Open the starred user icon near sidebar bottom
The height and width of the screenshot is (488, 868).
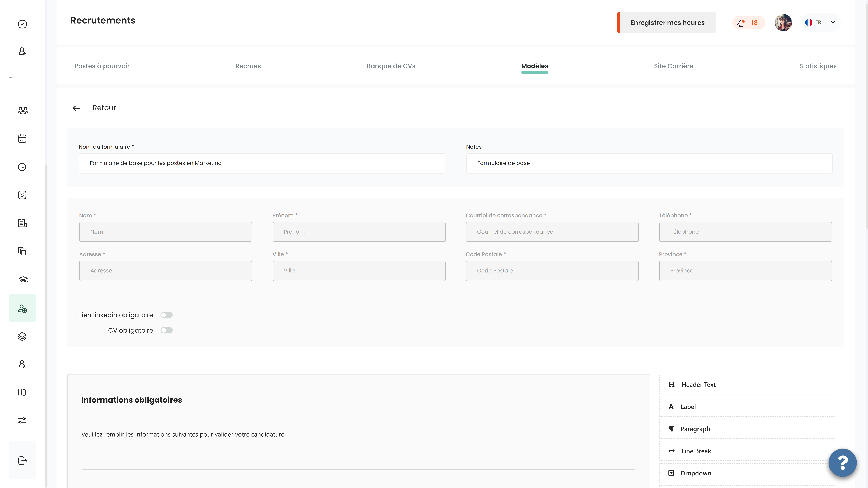pyautogui.click(x=22, y=364)
